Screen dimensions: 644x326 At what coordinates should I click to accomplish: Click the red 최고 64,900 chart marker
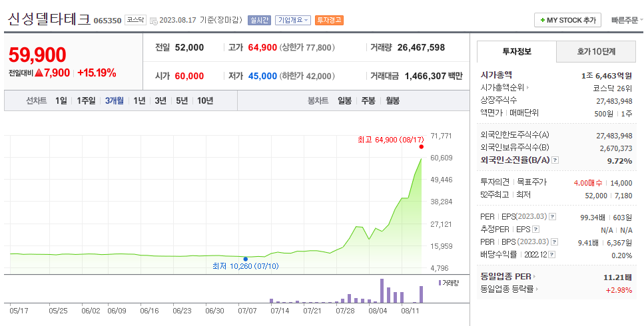click(422, 147)
